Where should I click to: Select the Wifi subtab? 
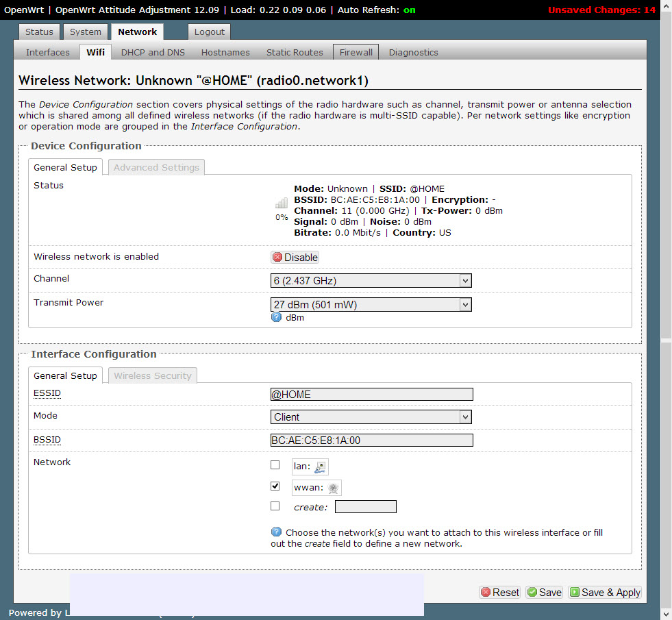pyautogui.click(x=95, y=52)
